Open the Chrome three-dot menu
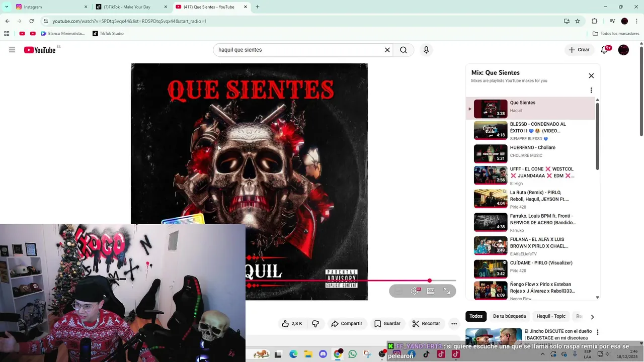This screenshot has width=644, height=362. point(636,21)
